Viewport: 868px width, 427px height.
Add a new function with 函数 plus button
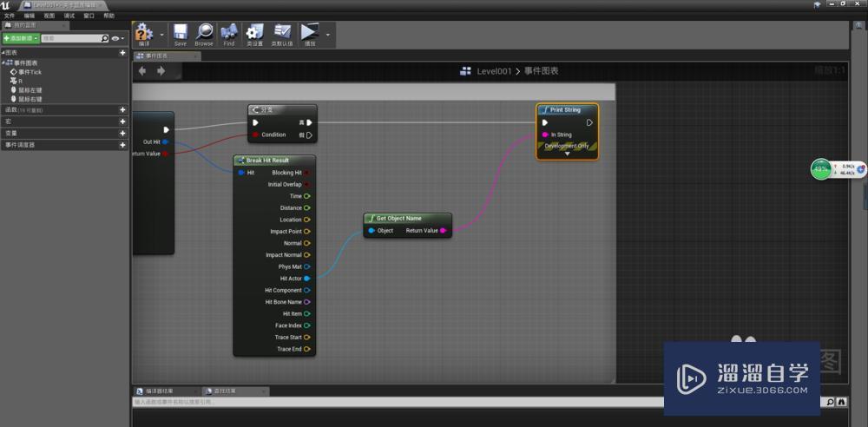click(x=123, y=109)
